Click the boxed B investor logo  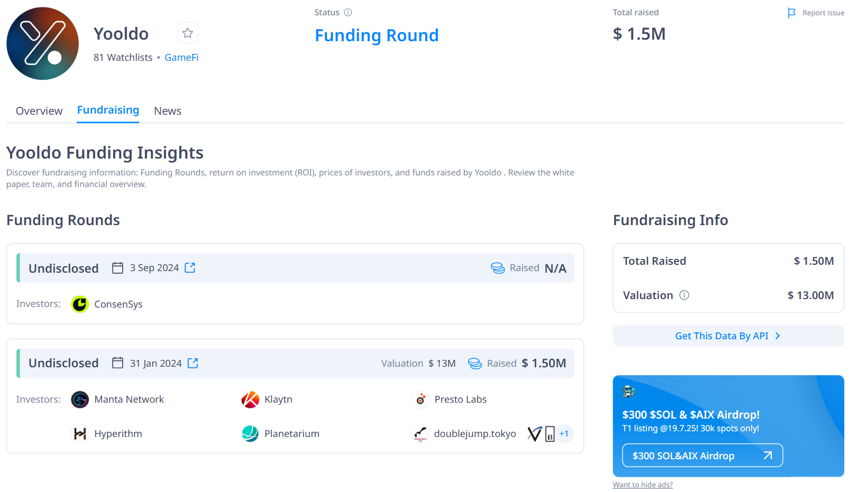[550, 434]
